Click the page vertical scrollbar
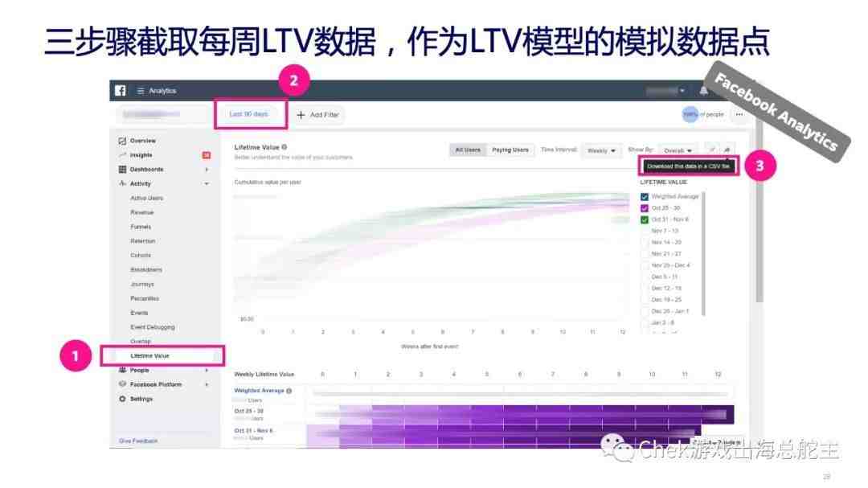Screen dimensions: 868x488 (759, 213)
